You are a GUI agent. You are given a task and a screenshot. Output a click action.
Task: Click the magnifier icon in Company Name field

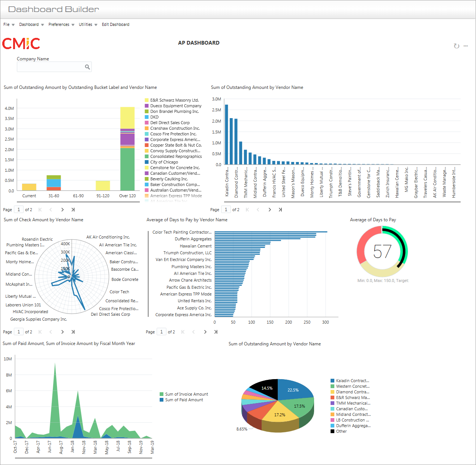87,66
